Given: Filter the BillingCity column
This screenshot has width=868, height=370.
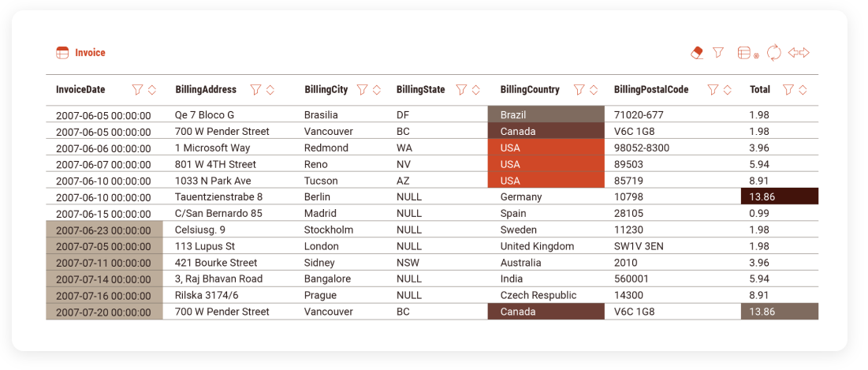Looking at the screenshot, I should point(362,90).
